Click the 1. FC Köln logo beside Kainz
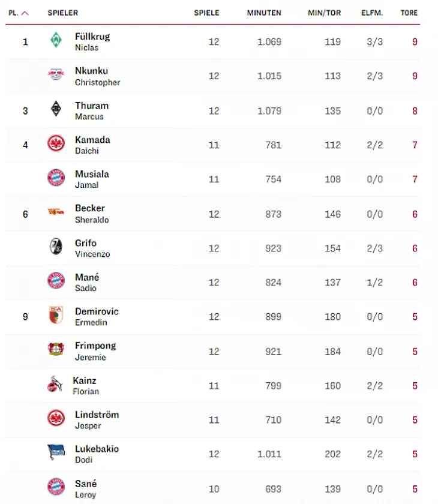The width and height of the screenshot is (438, 504). click(55, 384)
